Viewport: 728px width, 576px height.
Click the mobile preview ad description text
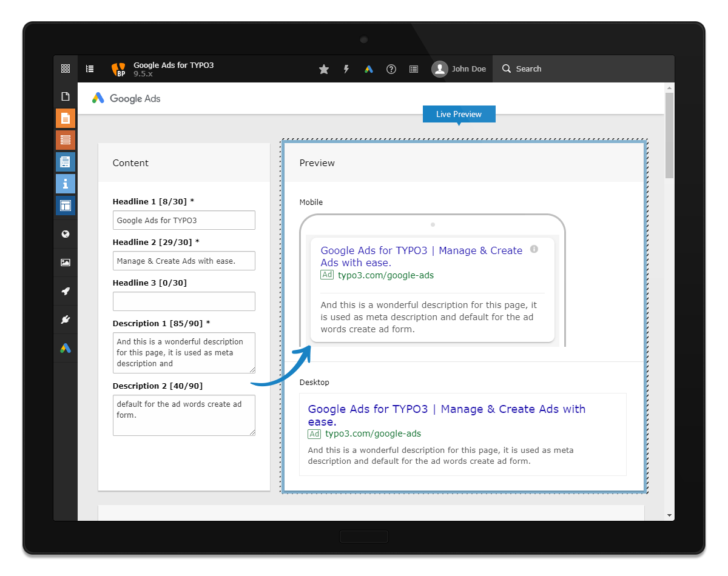pos(429,317)
